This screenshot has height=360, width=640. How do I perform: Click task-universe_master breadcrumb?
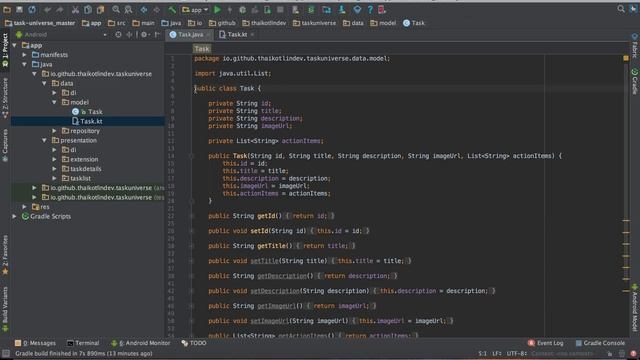click(40, 23)
